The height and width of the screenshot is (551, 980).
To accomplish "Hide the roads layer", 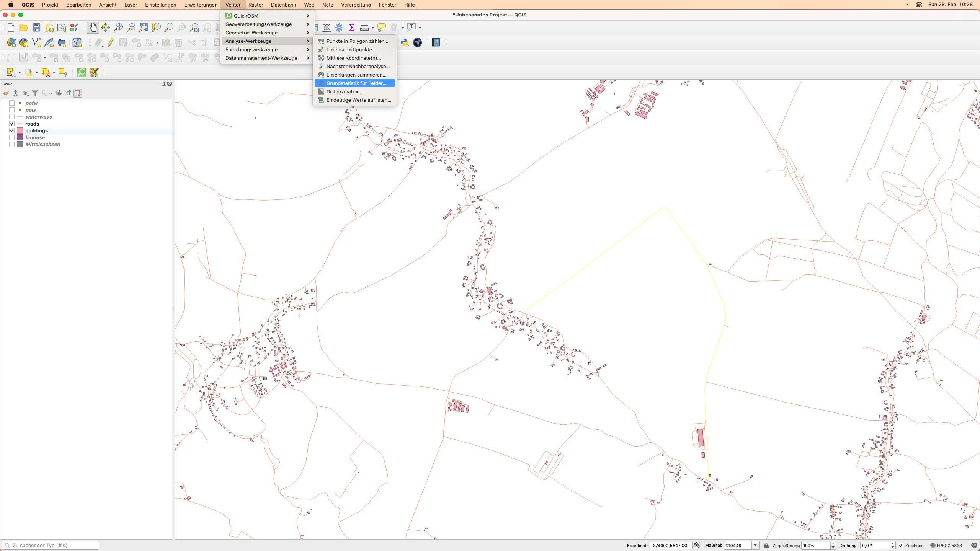I will pos(12,124).
